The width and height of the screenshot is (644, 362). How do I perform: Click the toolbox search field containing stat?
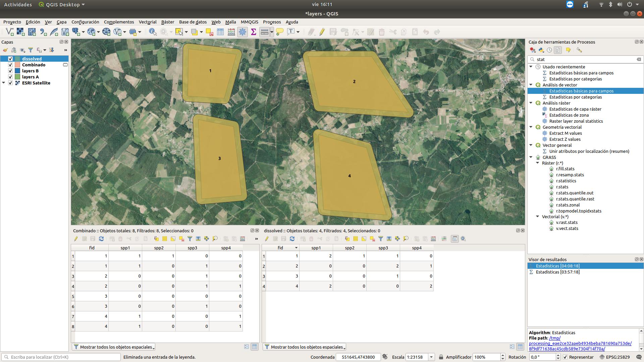(585, 59)
